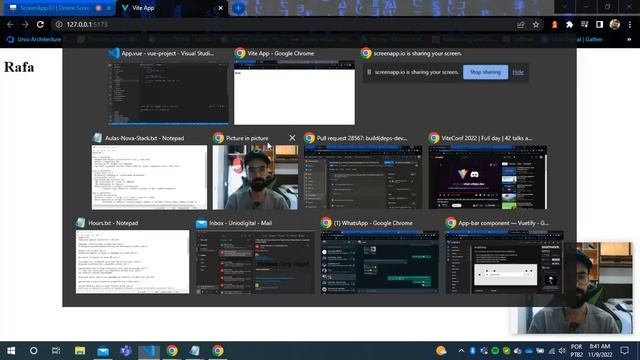
Task: Open the network tray icon
Action: pos(551,351)
